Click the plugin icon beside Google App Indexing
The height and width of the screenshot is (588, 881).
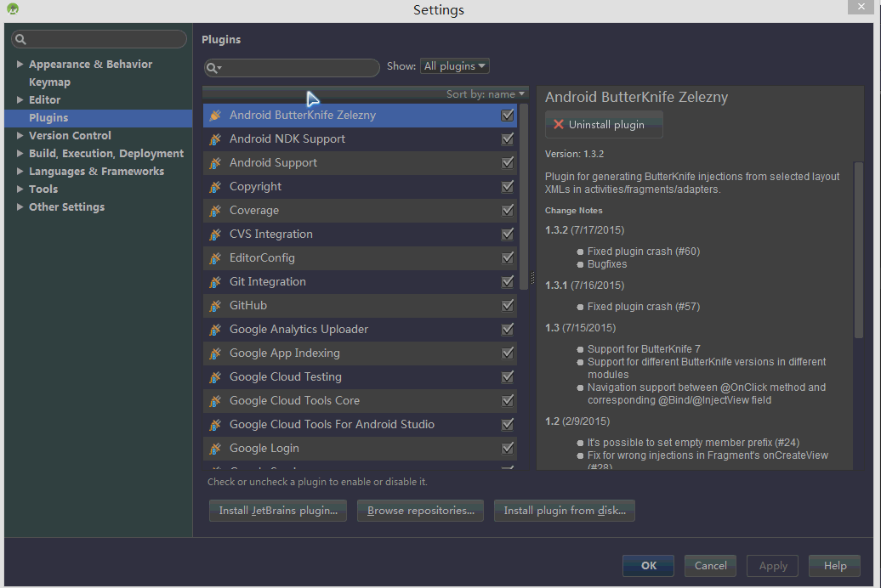[x=215, y=353]
